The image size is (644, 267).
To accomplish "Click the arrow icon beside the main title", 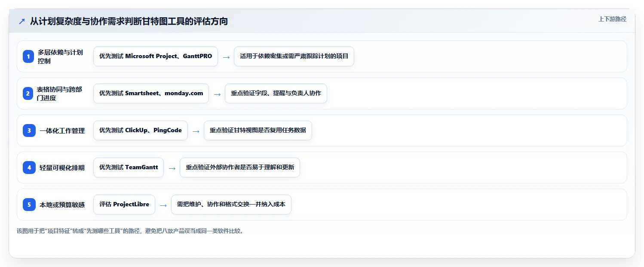I will 22,22.
